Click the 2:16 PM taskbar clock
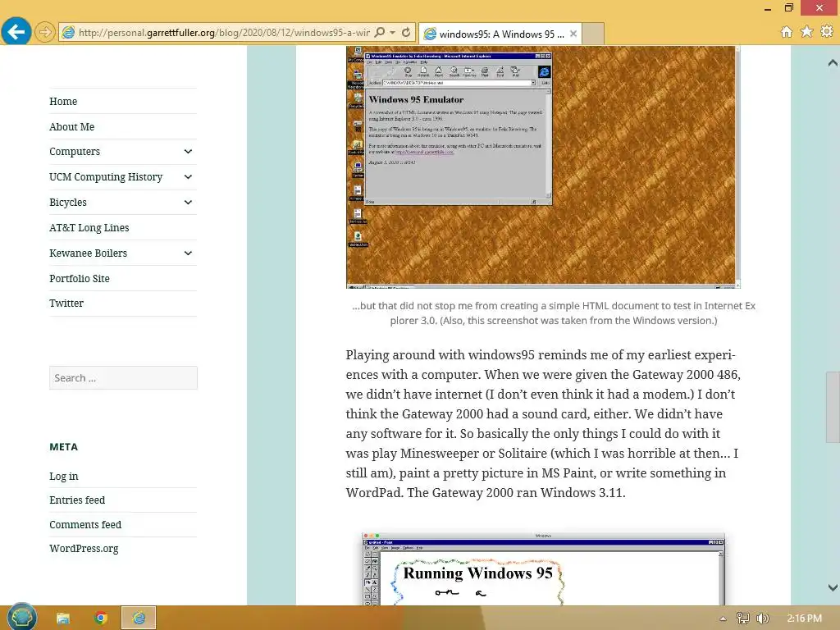This screenshot has height=630, width=840. pyautogui.click(x=804, y=619)
